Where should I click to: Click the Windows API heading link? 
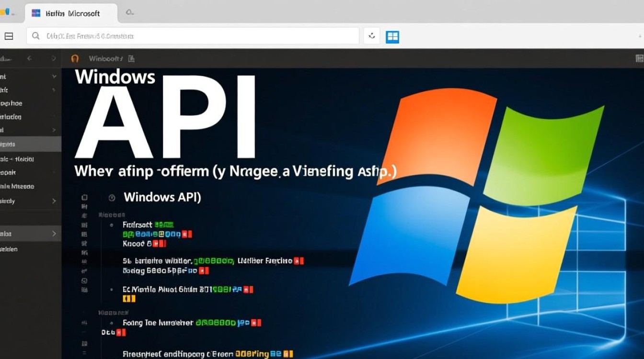pos(163,197)
